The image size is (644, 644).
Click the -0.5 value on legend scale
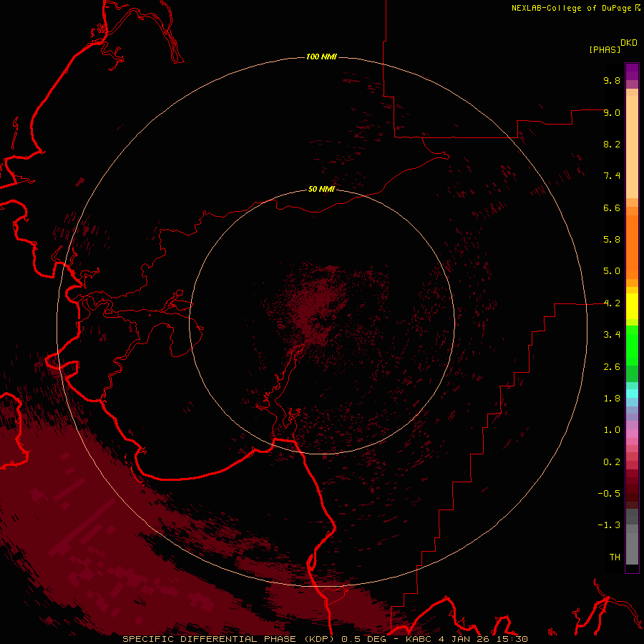[x=609, y=494]
